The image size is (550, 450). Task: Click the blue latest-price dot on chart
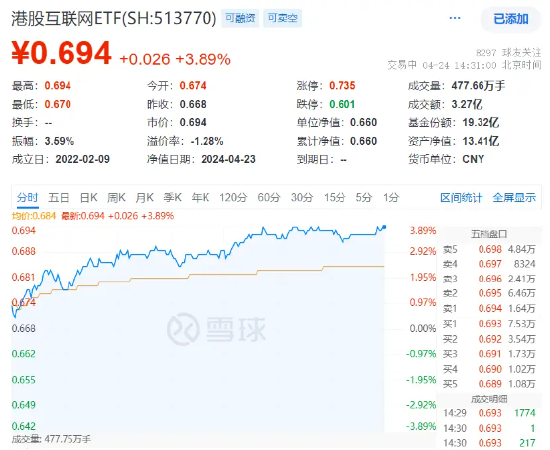click(384, 227)
